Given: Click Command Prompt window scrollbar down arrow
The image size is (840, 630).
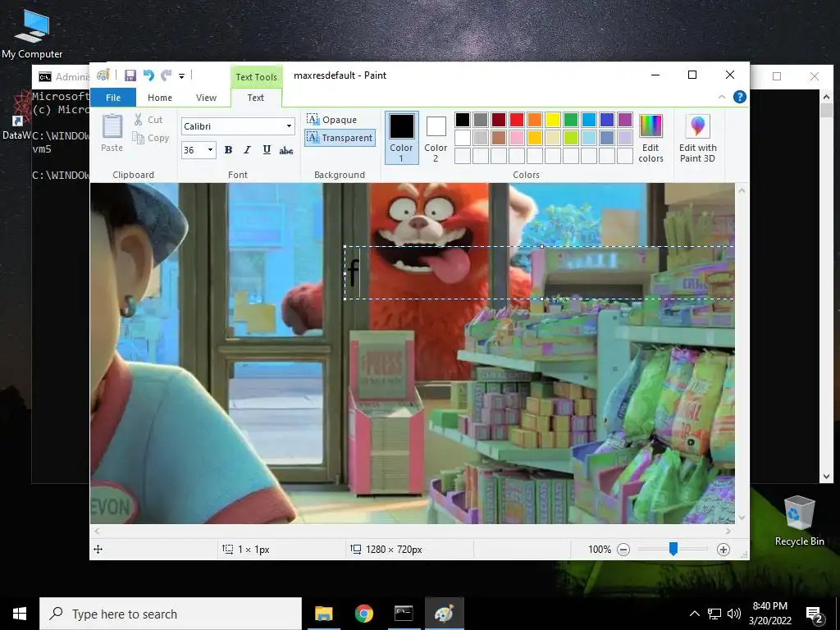Looking at the screenshot, I should click(x=826, y=477).
